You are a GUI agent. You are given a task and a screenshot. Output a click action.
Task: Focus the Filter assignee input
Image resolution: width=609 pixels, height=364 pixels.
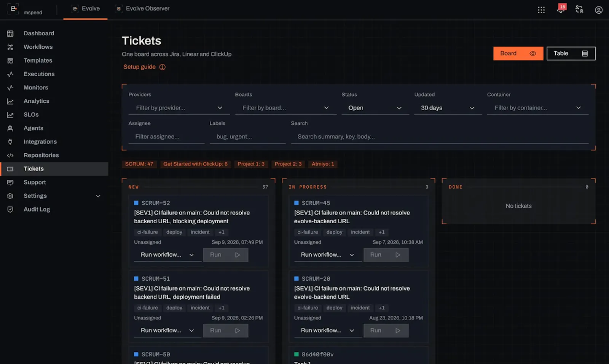coord(167,137)
